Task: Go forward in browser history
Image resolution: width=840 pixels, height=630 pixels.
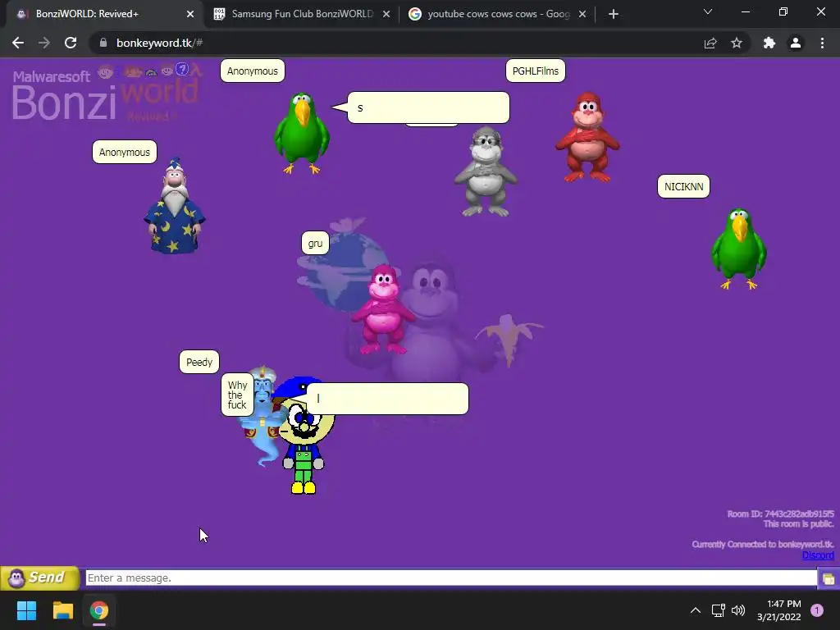Action: (x=44, y=43)
